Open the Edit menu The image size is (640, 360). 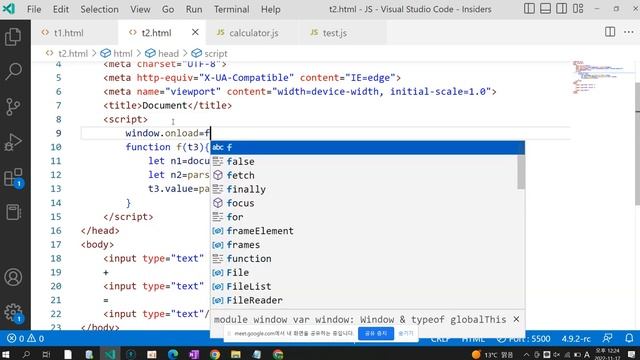point(60,9)
